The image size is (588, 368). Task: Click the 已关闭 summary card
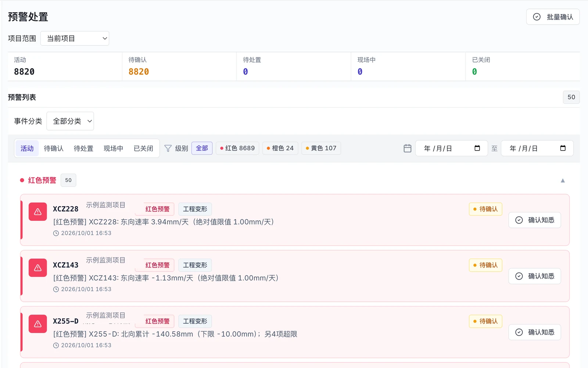[523, 66]
